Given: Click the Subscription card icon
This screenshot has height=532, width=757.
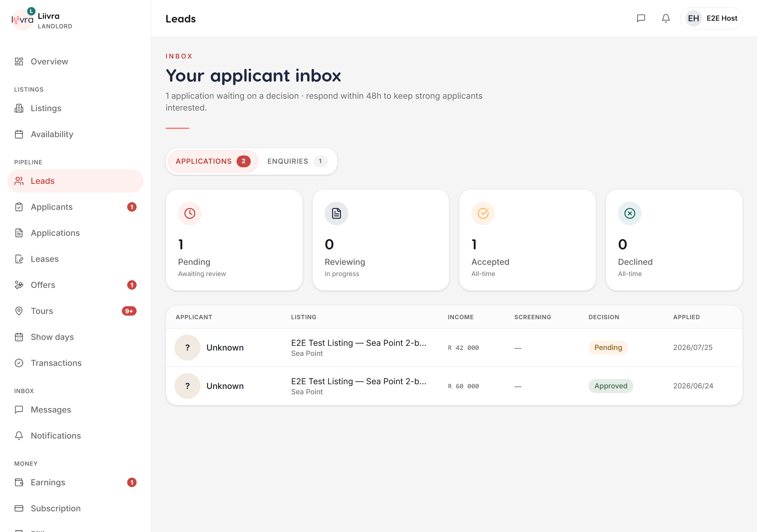Looking at the screenshot, I should tap(19, 508).
